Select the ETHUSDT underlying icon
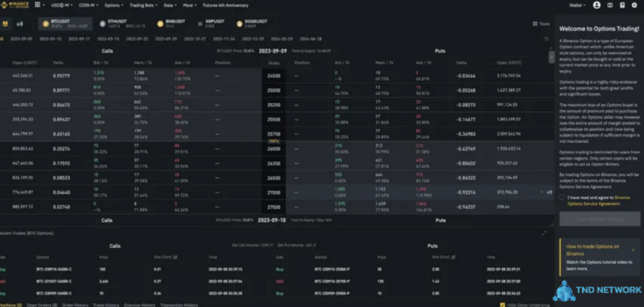The width and height of the screenshot is (644, 307). pyautogui.click(x=103, y=24)
